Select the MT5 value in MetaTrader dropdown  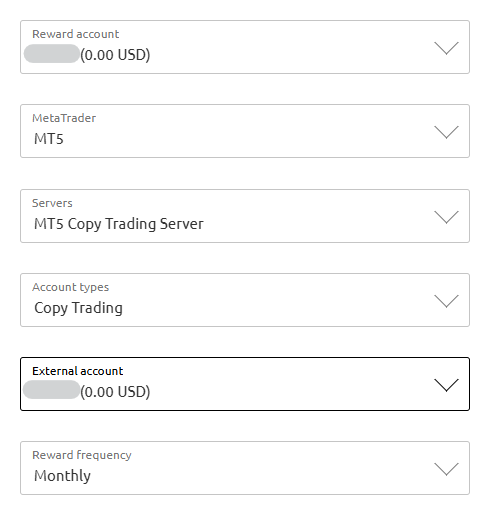[x=49, y=139]
